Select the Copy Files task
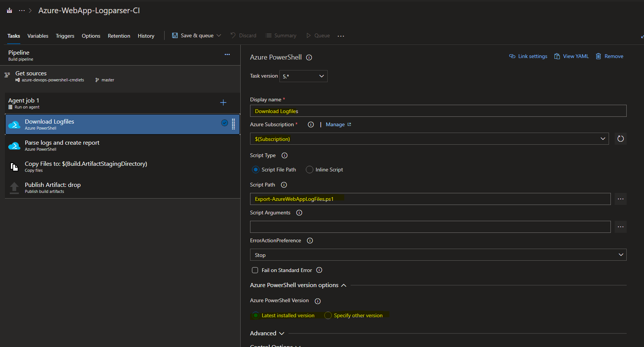The width and height of the screenshot is (644, 347). (122, 167)
